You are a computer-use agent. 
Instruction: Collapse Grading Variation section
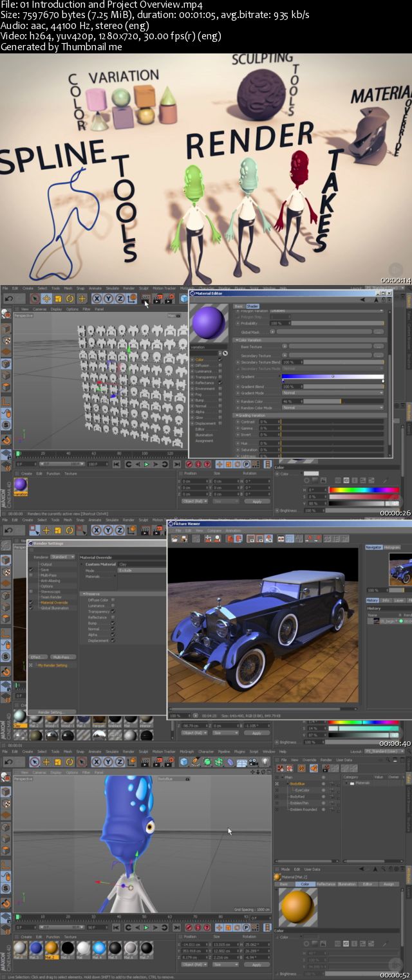tap(236, 415)
